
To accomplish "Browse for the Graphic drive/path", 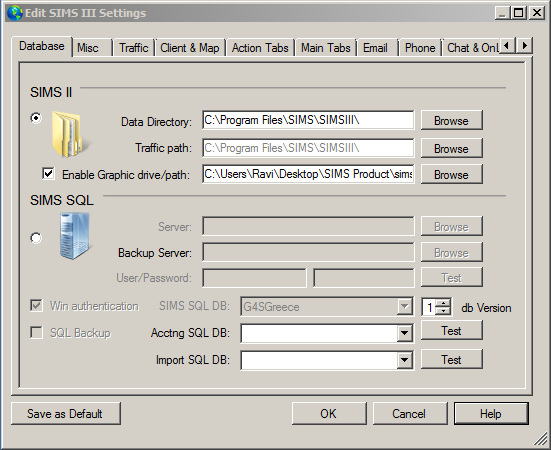I will 452,174.
